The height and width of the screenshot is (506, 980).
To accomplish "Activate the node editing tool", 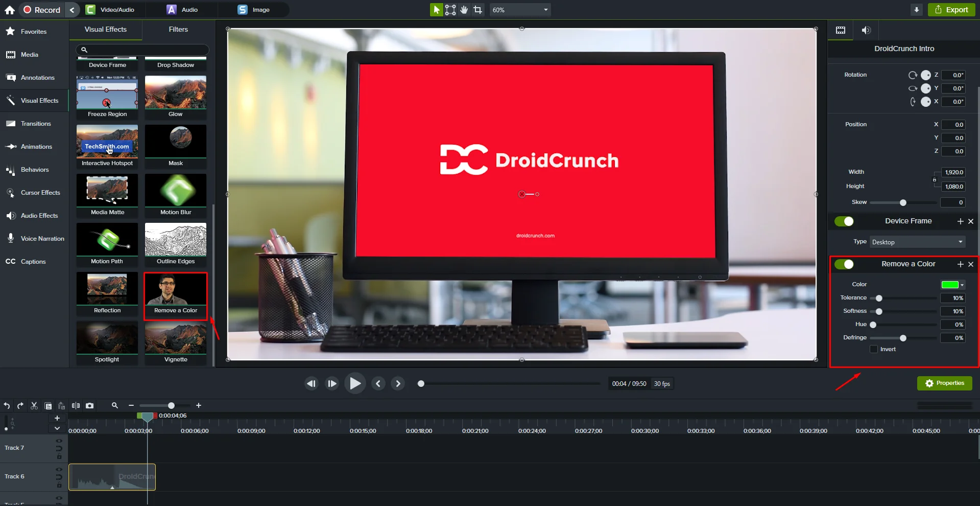I will click(x=450, y=10).
